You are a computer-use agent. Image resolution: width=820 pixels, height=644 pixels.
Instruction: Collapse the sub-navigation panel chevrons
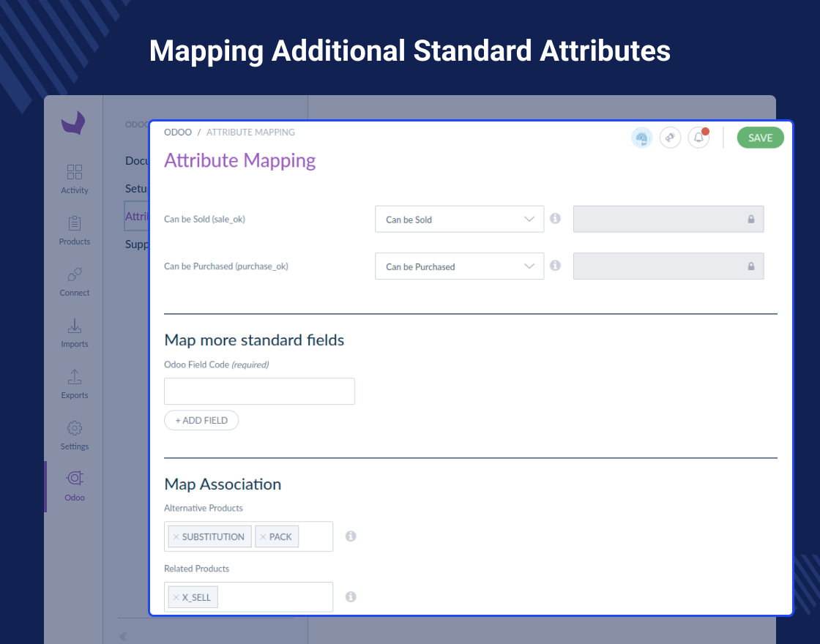point(123,636)
